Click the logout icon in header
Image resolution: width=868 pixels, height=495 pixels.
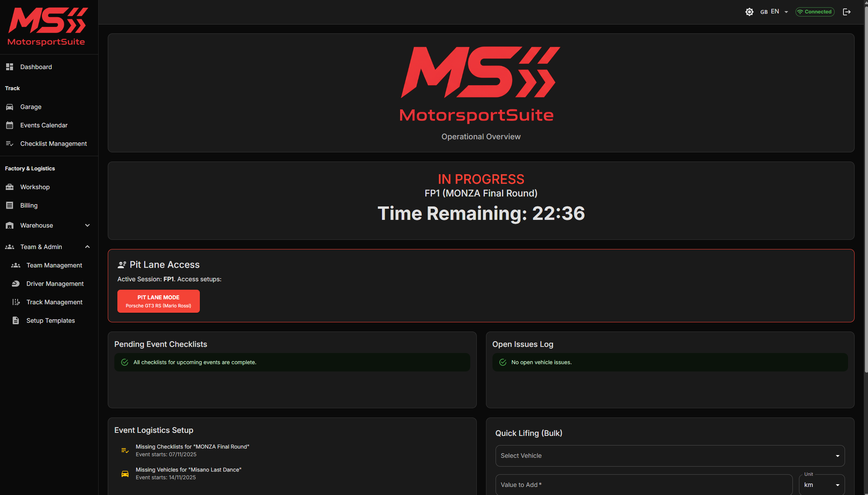[x=847, y=12]
